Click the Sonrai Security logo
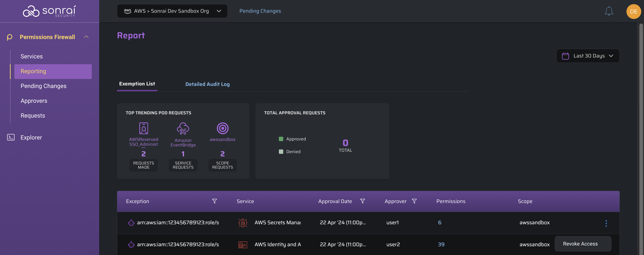The image size is (644, 255). click(x=49, y=11)
